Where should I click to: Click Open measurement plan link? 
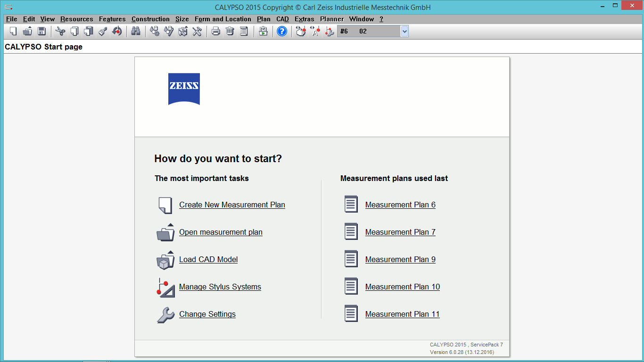pyautogui.click(x=221, y=232)
